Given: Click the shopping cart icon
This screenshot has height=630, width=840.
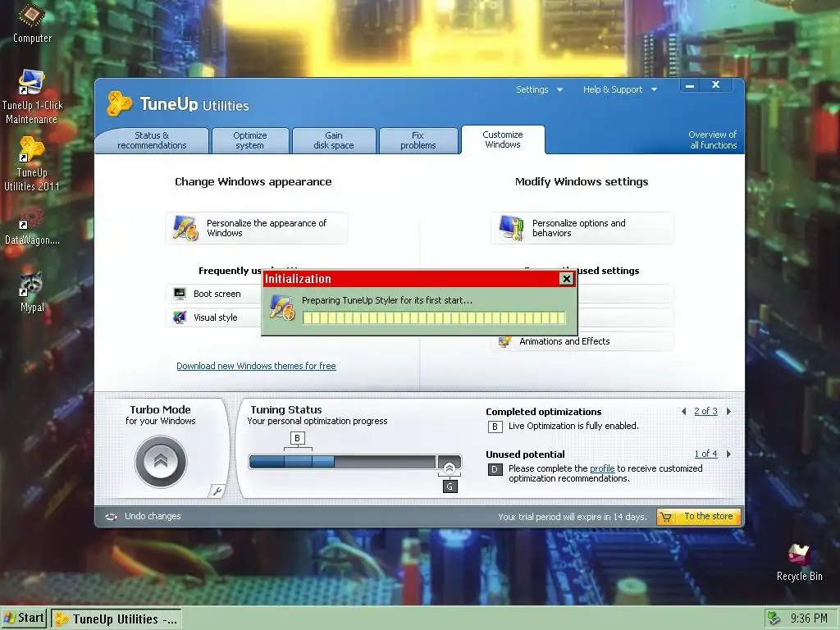Looking at the screenshot, I should pos(666,517).
